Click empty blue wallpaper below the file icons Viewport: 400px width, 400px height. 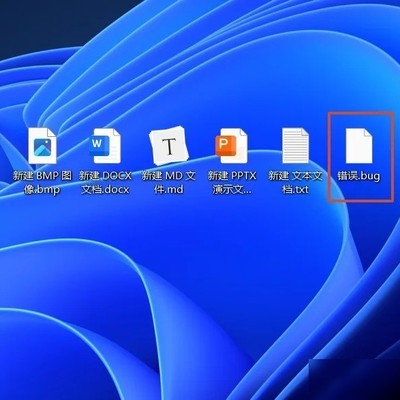[x=200, y=283]
